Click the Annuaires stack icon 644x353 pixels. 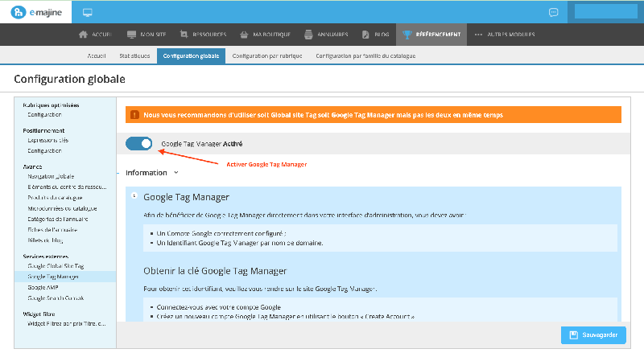point(308,35)
